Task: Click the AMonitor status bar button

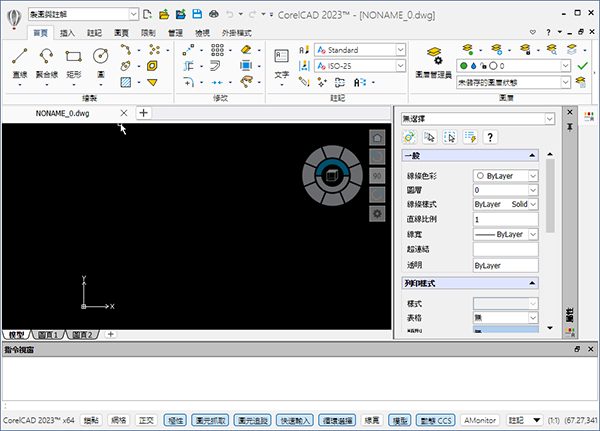Action: (479, 421)
